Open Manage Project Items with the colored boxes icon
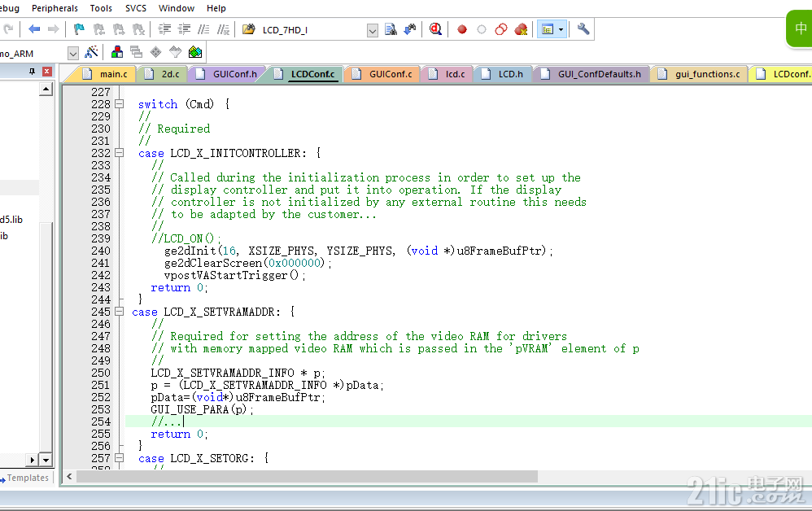812x511 pixels. pos(117,52)
